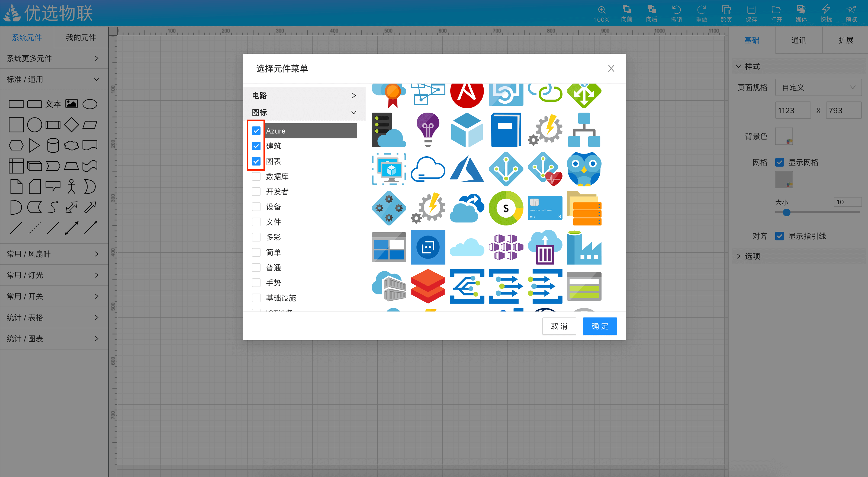Check the 多彩 checkbox

click(x=256, y=237)
